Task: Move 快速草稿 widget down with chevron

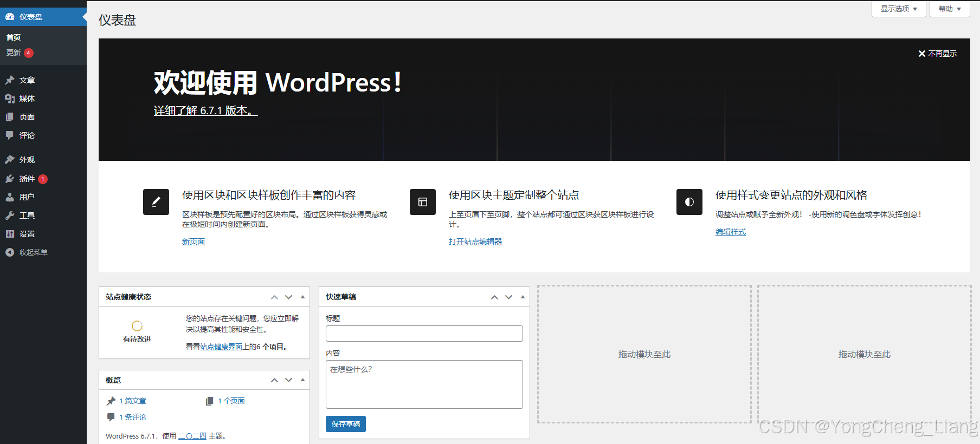Action: 509,297
